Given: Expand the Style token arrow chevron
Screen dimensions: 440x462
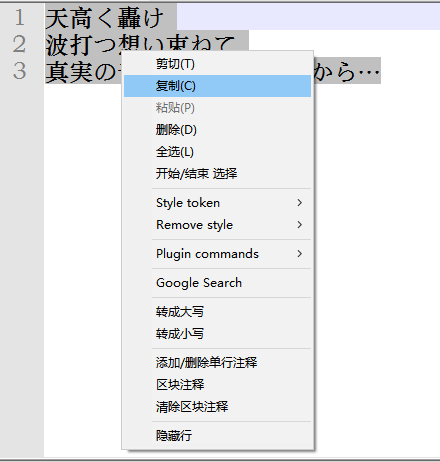Looking at the screenshot, I should point(299,203).
